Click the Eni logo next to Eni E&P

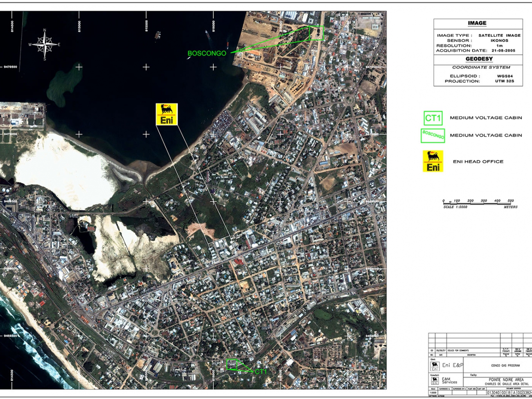435,366
